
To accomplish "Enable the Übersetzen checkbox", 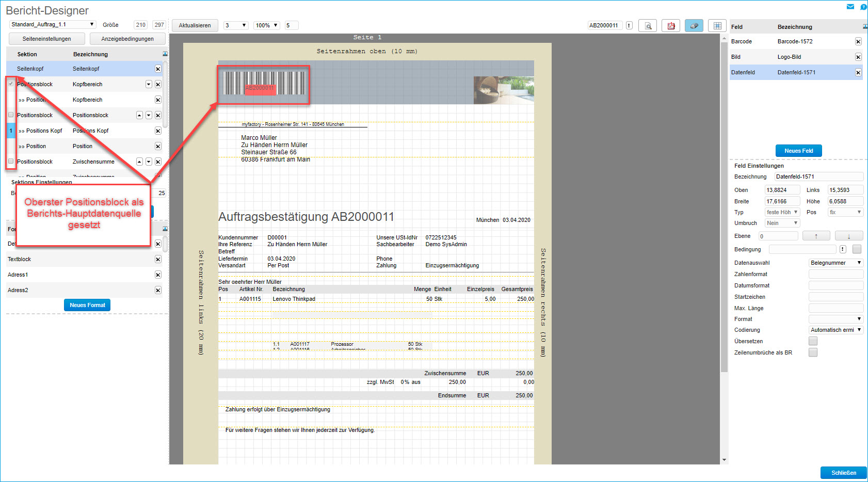I will [x=813, y=341].
